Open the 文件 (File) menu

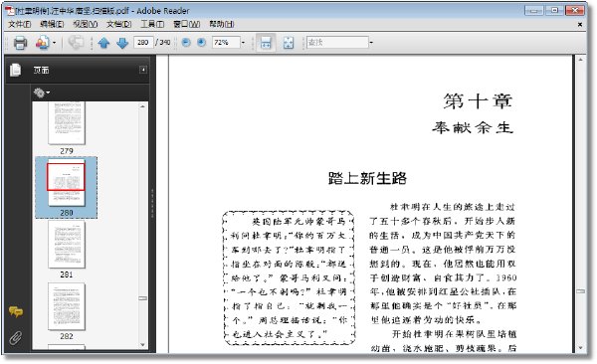point(20,24)
